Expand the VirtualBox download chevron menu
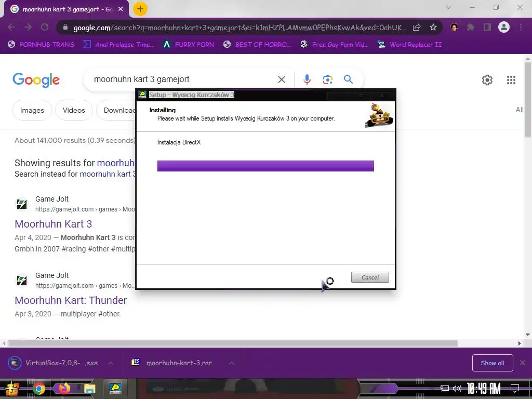The image size is (532, 399). tap(111, 363)
